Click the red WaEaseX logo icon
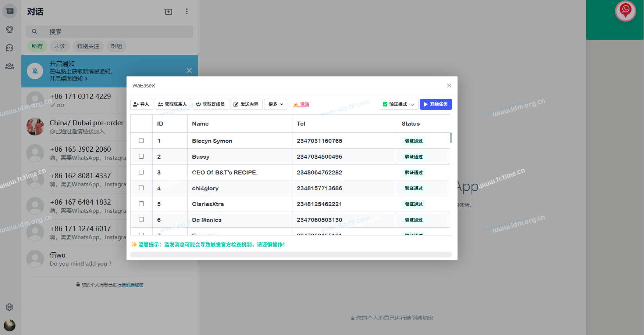 coord(626,11)
